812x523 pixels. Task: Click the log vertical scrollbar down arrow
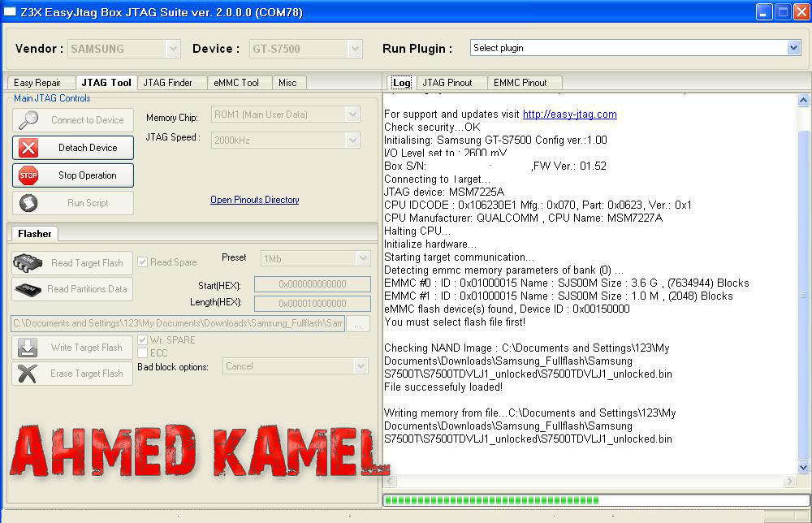pyautogui.click(x=803, y=467)
